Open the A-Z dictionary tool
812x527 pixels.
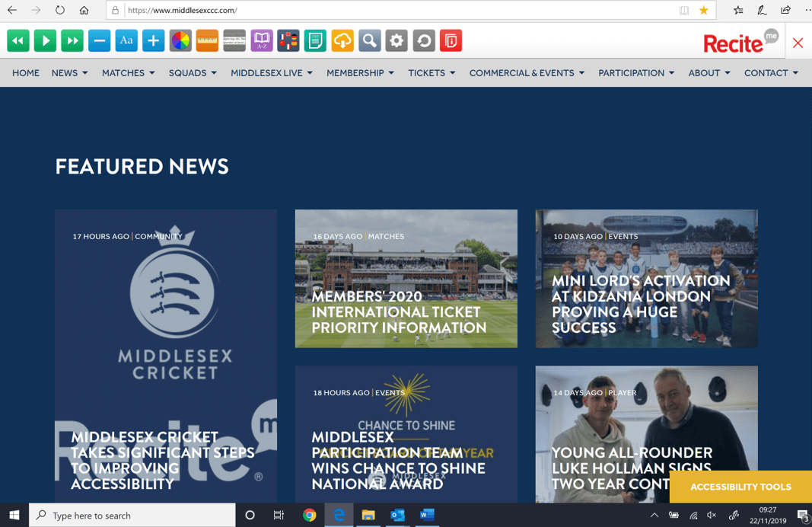pyautogui.click(x=262, y=40)
